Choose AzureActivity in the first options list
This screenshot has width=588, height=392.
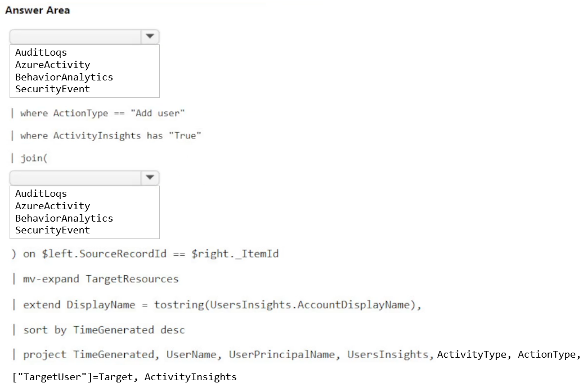[x=52, y=65]
